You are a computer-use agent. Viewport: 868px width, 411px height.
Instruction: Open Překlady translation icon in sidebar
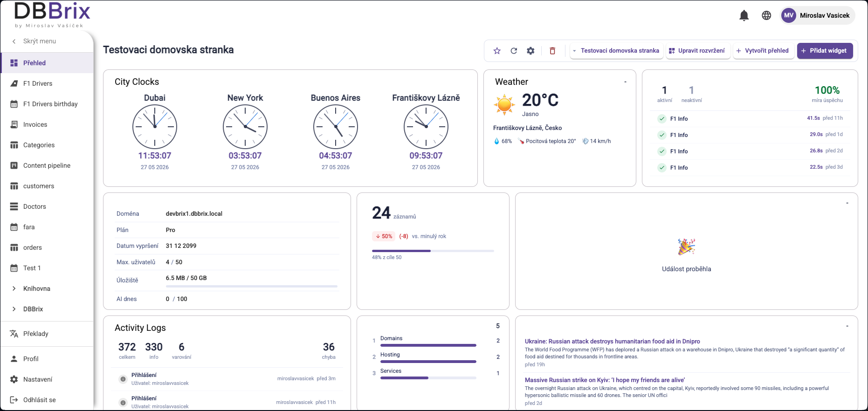coord(14,334)
